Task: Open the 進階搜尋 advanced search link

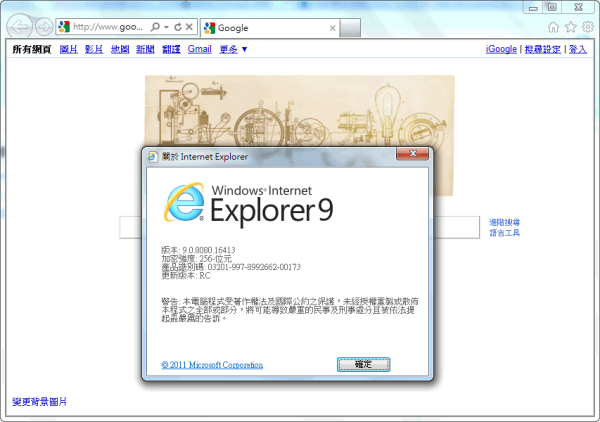Action: click(504, 222)
